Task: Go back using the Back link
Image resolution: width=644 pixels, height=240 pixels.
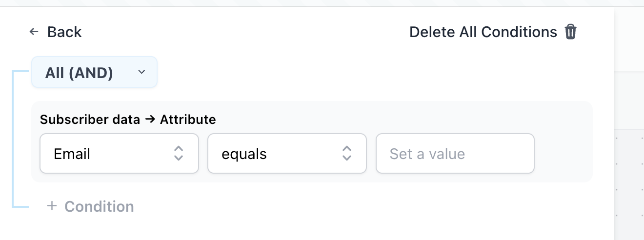Action: (55, 32)
